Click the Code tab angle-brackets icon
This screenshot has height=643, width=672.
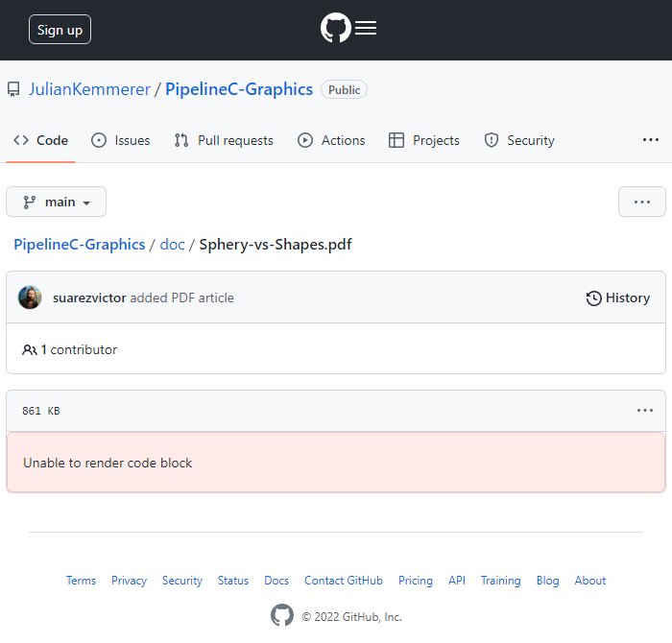pos(21,140)
